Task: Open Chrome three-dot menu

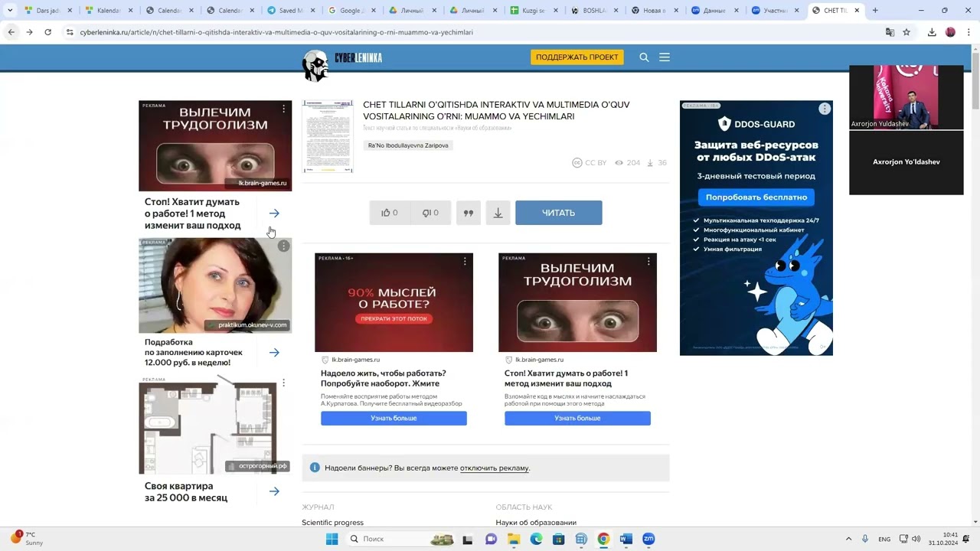Action: point(967,32)
